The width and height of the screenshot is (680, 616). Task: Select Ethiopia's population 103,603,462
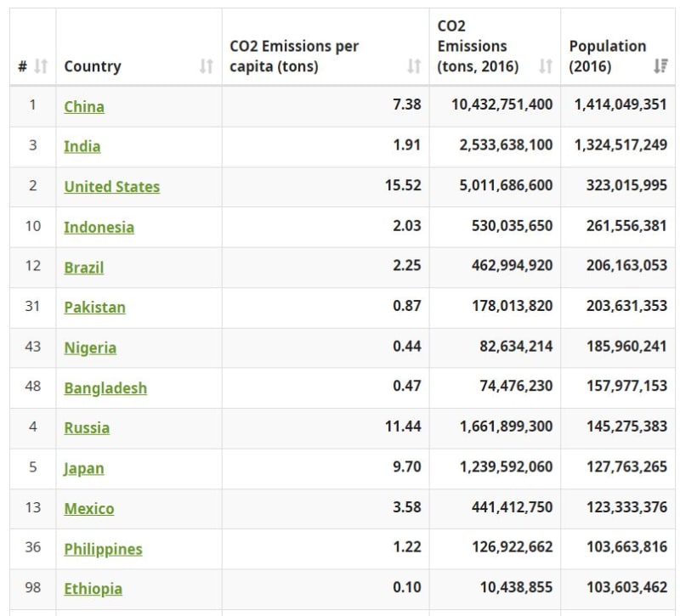pos(626,587)
